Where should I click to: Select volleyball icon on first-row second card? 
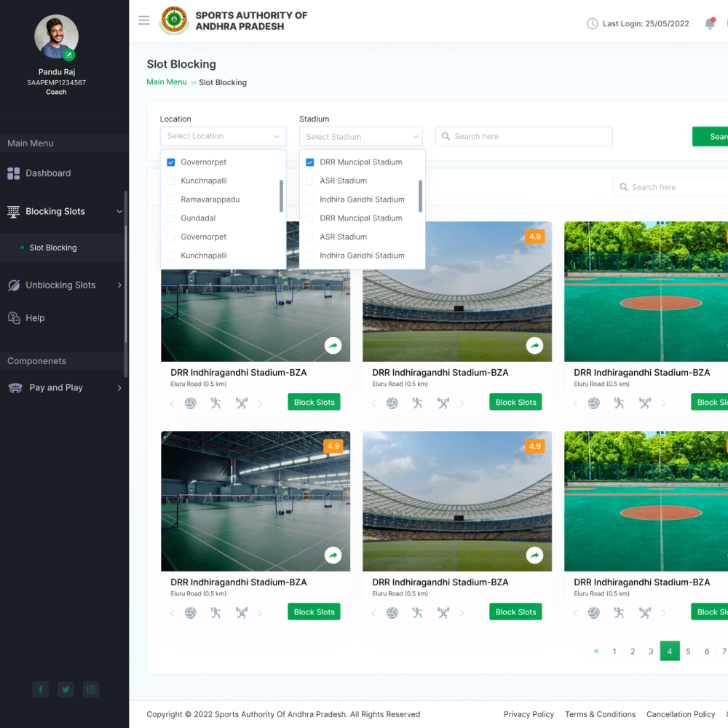click(392, 403)
